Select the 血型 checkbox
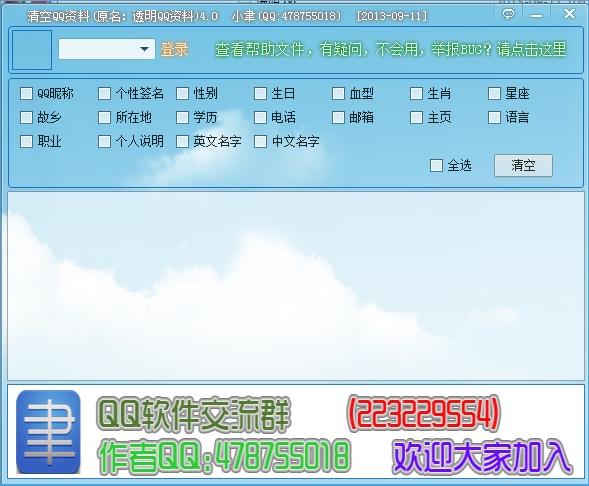The height and width of the screenshot is (486, 589). (338, 93)
